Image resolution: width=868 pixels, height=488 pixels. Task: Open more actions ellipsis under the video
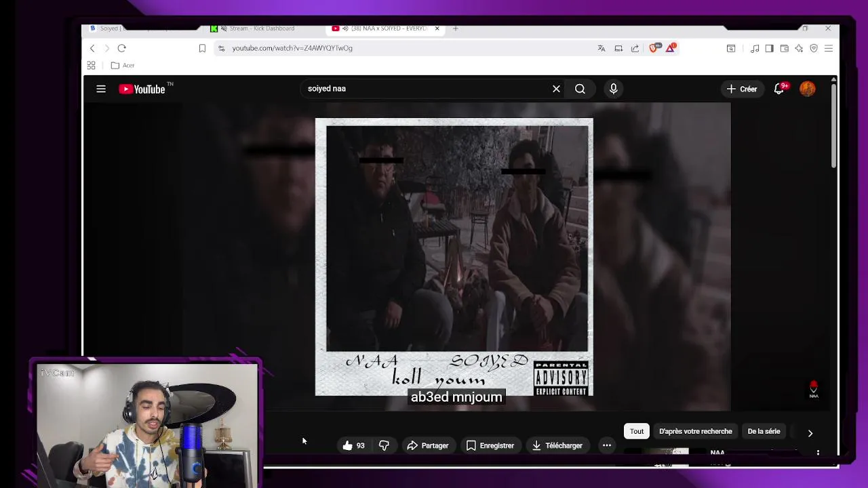click(607, 445)
